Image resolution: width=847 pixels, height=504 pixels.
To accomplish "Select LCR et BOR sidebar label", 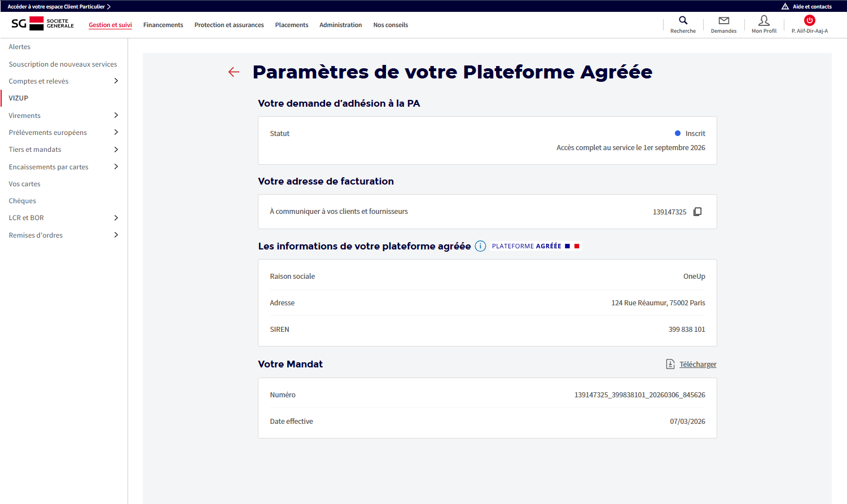I will click(27, 218).
